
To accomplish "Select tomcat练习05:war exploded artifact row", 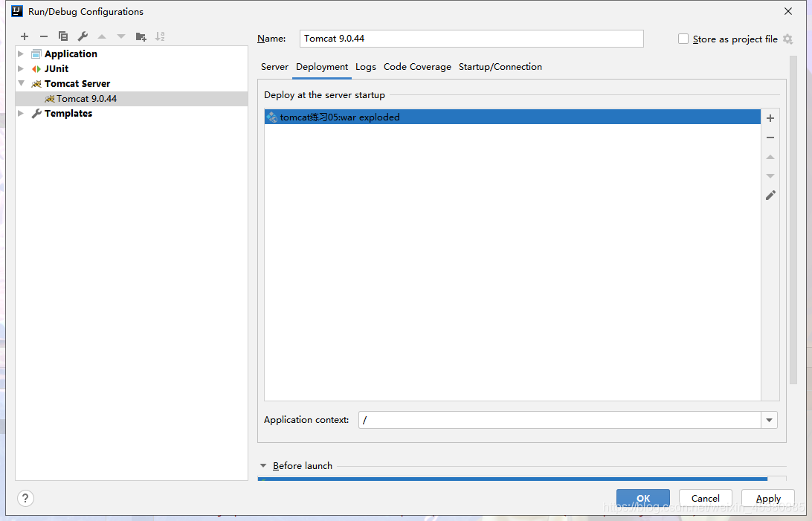I will [x=512, y=117].
